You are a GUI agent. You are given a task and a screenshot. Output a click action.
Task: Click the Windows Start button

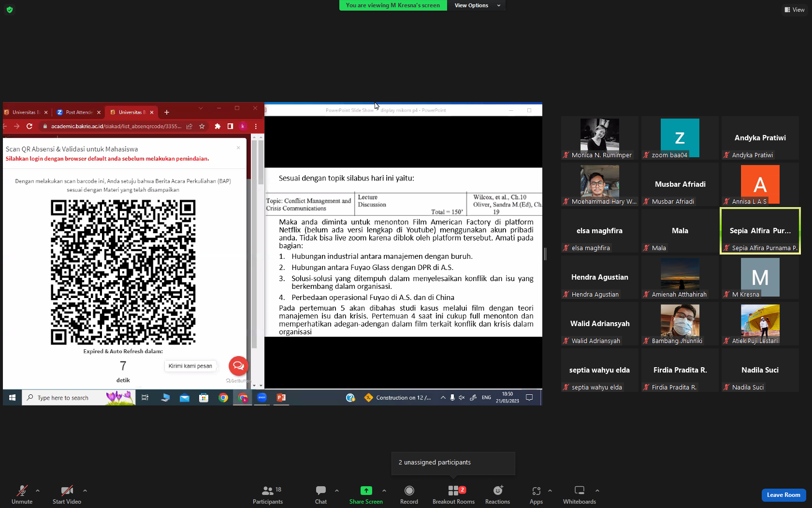coord(12,398)
